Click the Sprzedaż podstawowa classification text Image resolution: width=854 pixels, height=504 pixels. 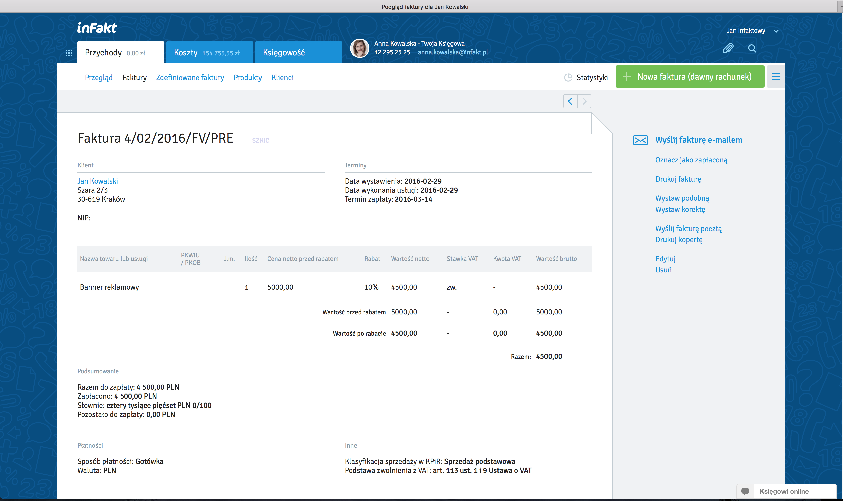479,462
